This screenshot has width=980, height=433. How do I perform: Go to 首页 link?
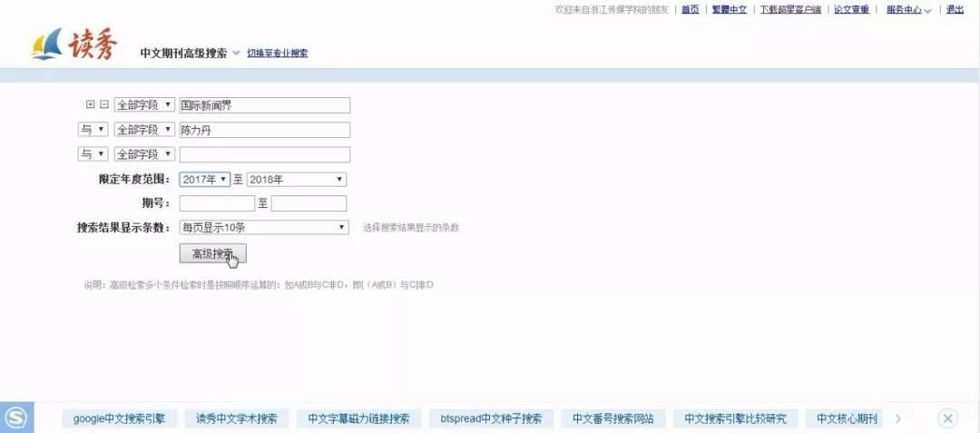point(690,9)
